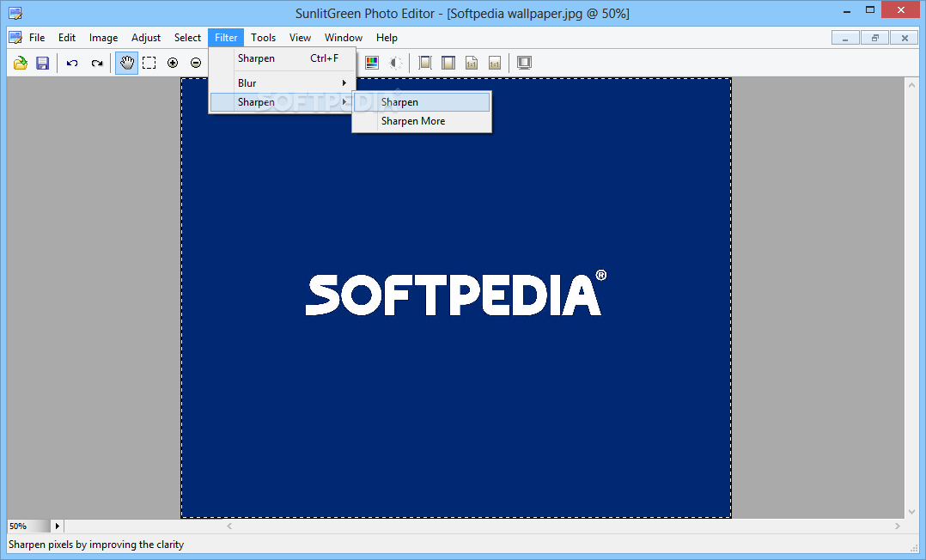The height and width of the screenshot is (560, 926).
Task: Click the fit icon with dark top bar
Action: (448, 63)
